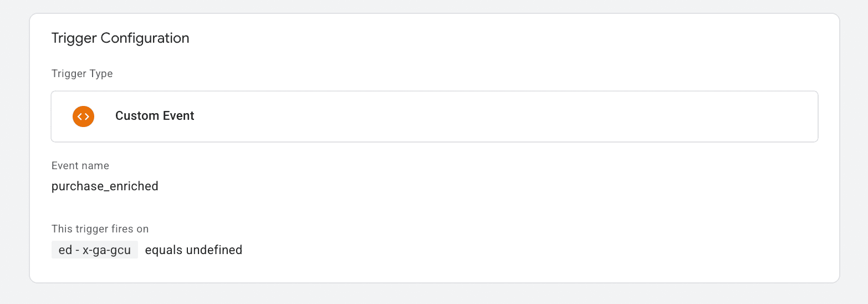
Task: Click empty card space right of Trigger Configuration
Action: [499, 38]
